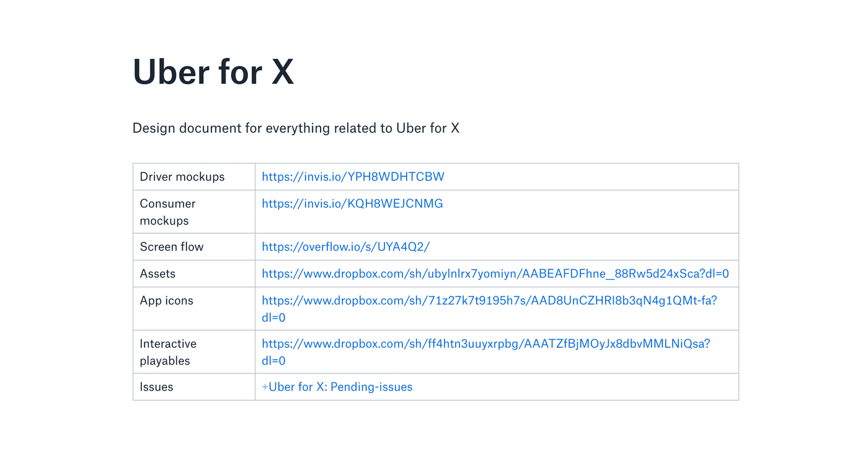Click the word 'playables' in the table
The height and width of the screenshot is (449, 868).
(165, 361)
